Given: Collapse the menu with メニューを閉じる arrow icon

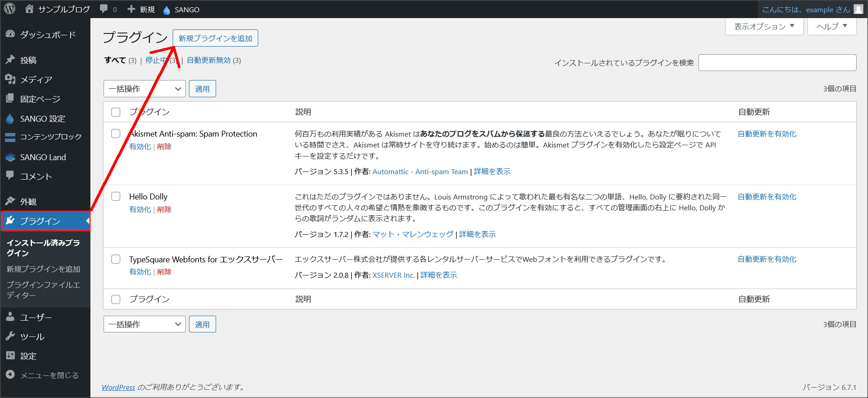Looking at the screenshot, I should (10, 375).
